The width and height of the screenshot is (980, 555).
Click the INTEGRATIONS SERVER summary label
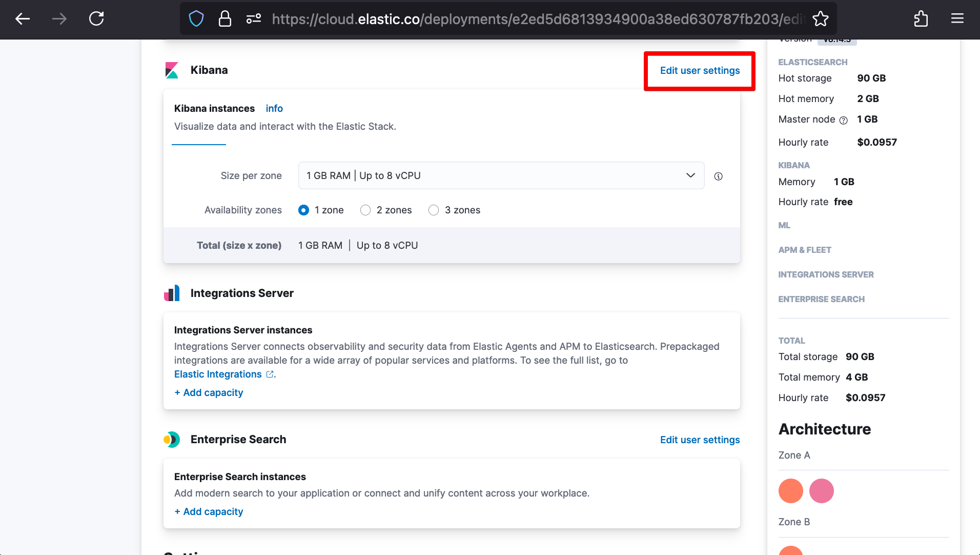pos(826,274)
